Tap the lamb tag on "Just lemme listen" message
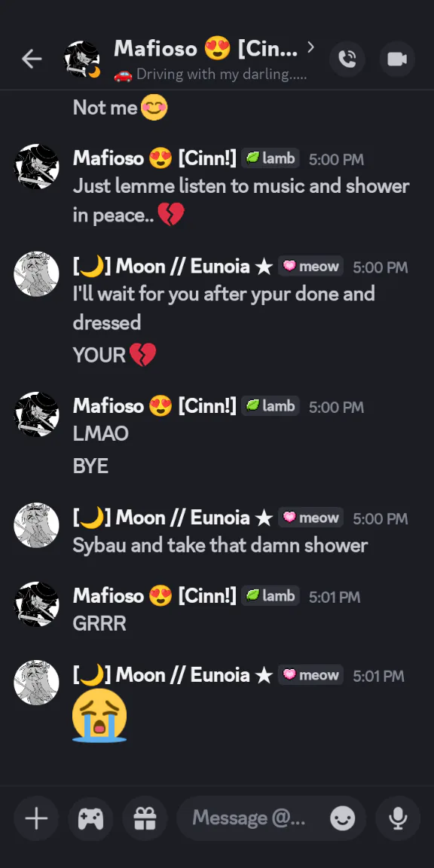This screenshot has height=868, width=434. (x=270, y=158)
